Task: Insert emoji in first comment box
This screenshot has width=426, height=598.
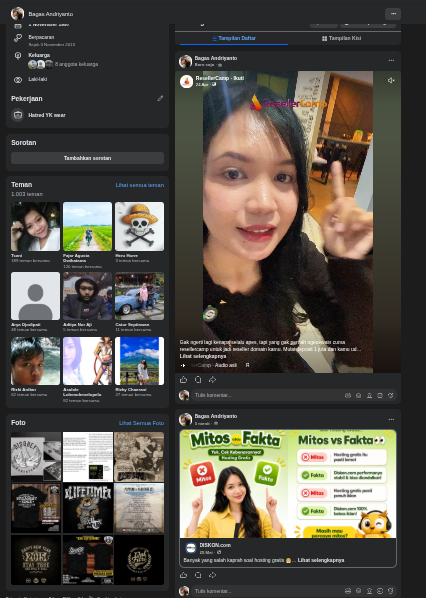Action: [x=358, y=395]
